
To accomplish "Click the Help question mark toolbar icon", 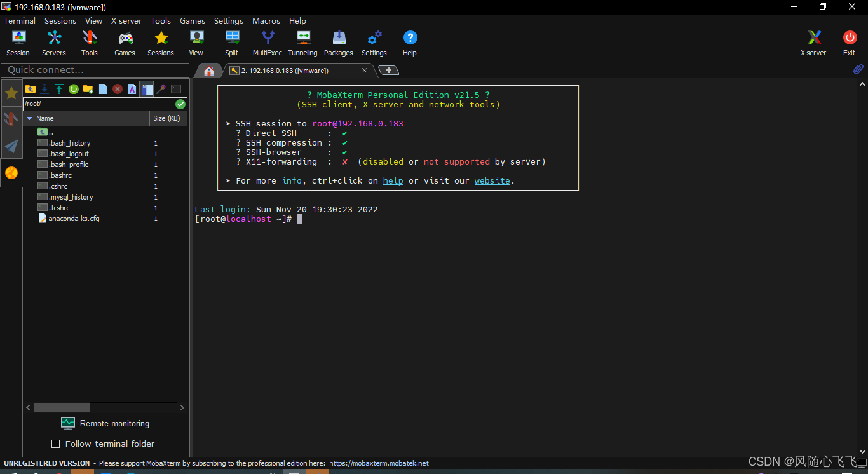I will click(x=410, y=43).
